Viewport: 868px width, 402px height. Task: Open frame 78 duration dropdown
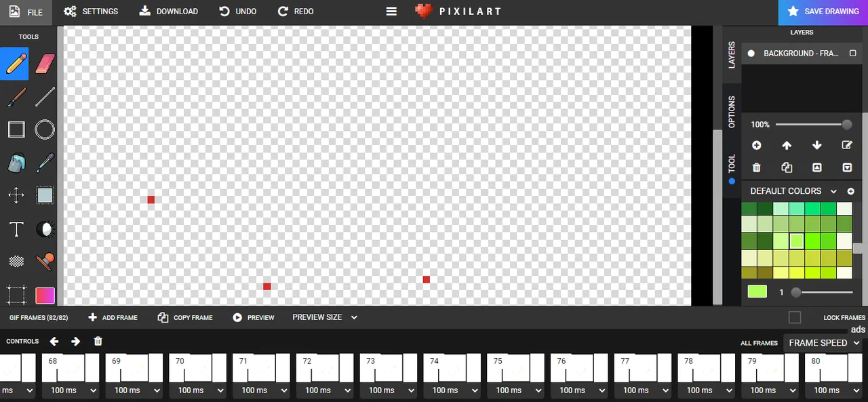706,390
